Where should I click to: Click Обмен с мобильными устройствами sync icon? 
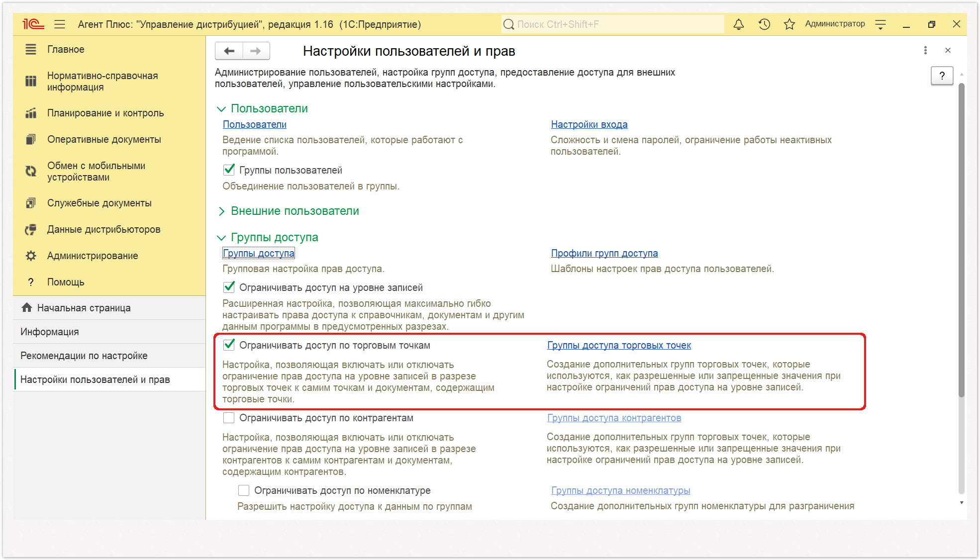[31, 171]
